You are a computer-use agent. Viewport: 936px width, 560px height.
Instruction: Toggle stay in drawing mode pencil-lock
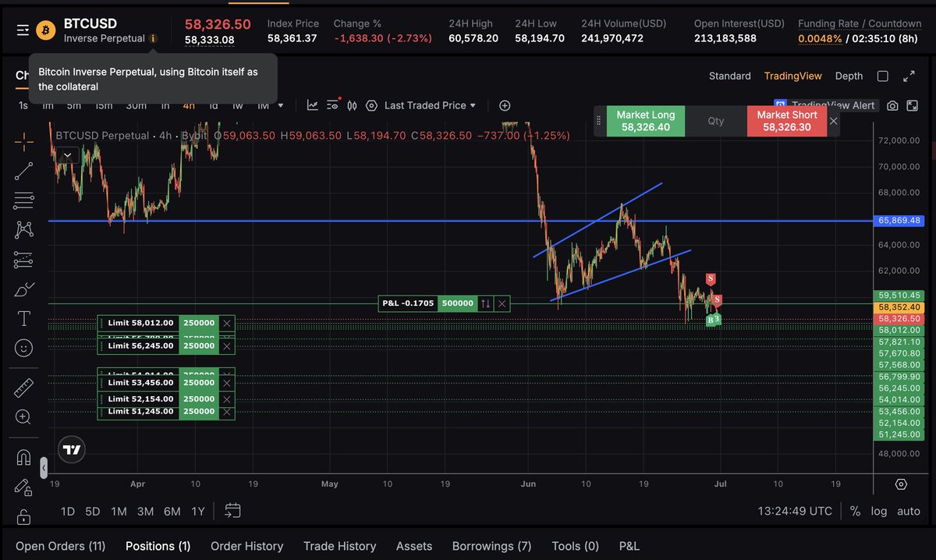(x=24, y=487)
